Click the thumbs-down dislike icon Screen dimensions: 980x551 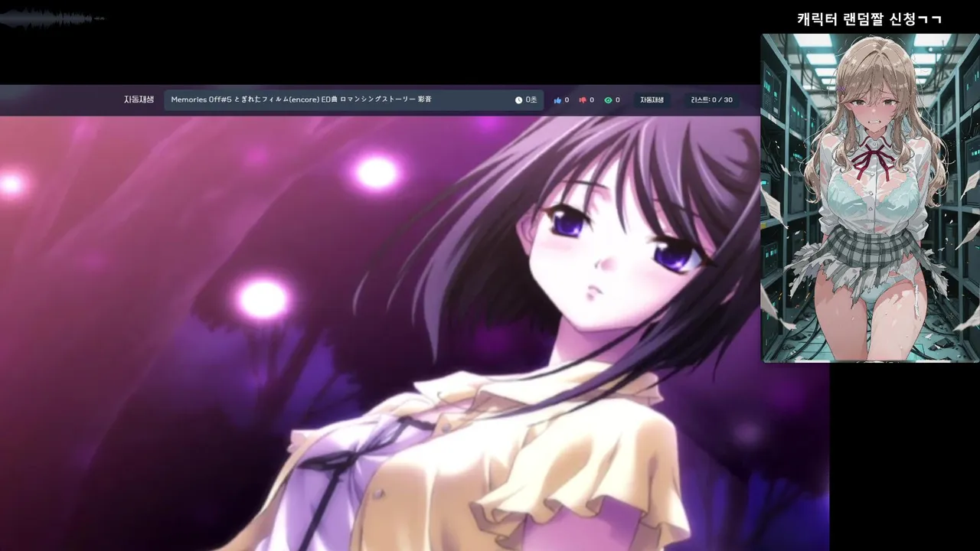(x=583, y=100)
